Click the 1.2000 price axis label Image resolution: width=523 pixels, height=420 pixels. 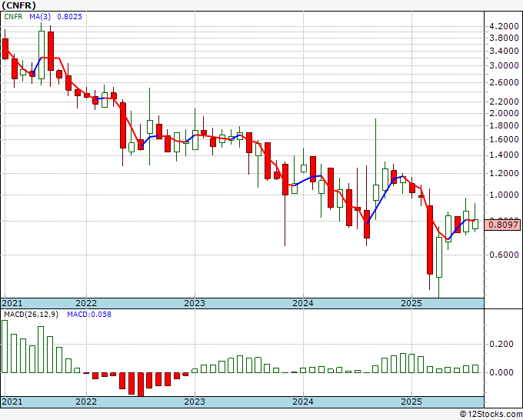point(504,173)
